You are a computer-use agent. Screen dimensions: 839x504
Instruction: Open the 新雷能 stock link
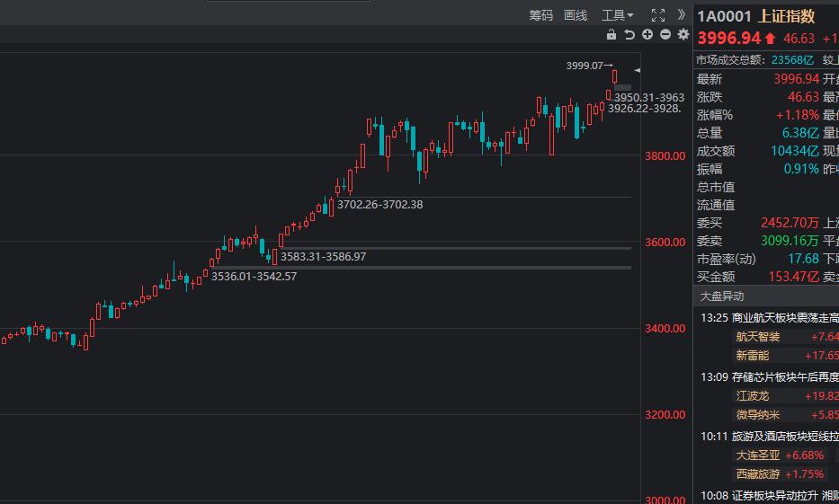pyautogui.click(x=753, y=356)
